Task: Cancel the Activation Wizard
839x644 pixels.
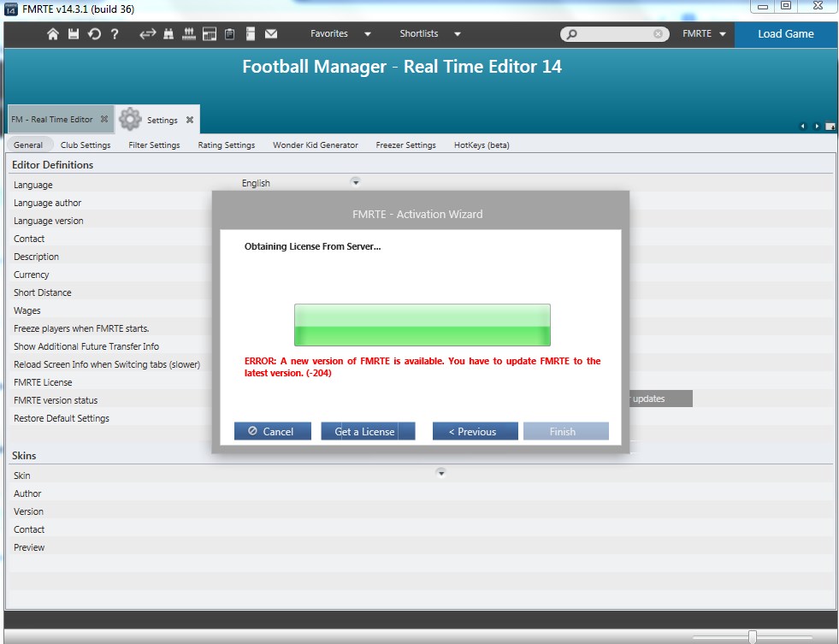Action: click(272, 431)
